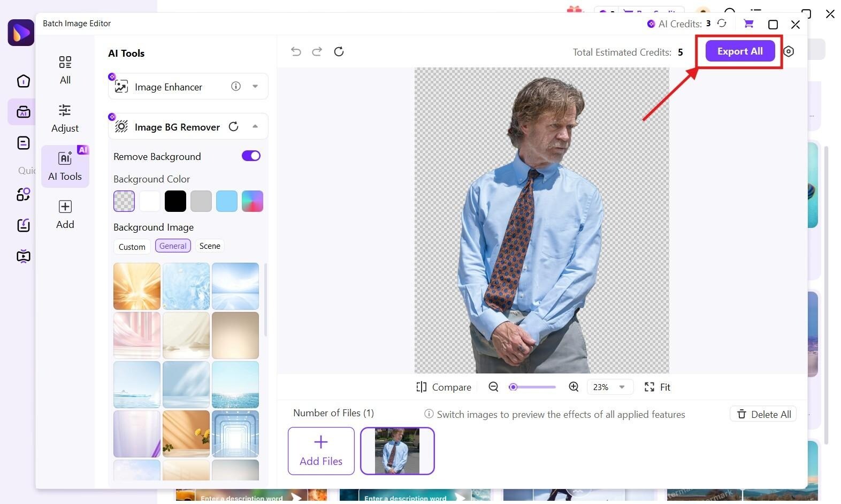Open gradient custom color swatch
This screenshot has height=504, width=841.
click(253, 201)
